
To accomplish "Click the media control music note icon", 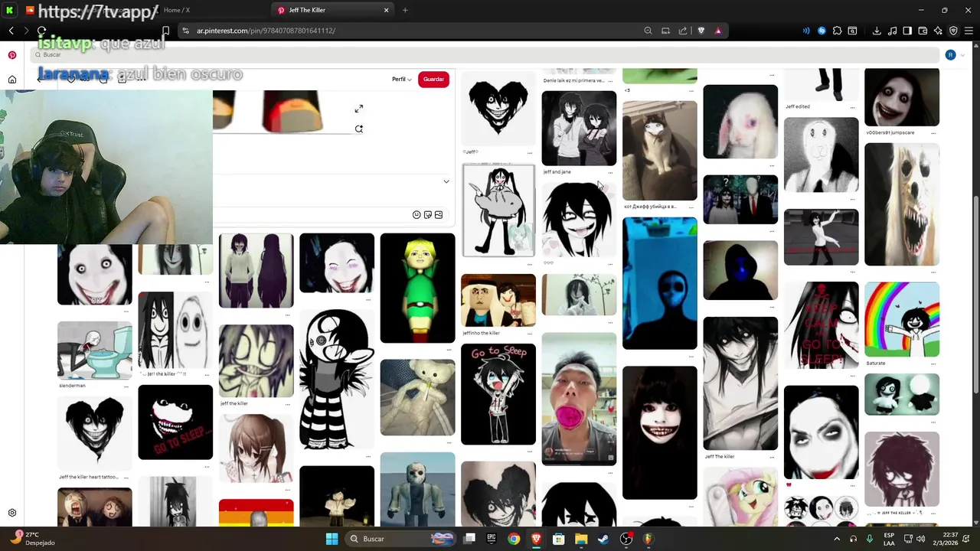I will click(892, 31).
